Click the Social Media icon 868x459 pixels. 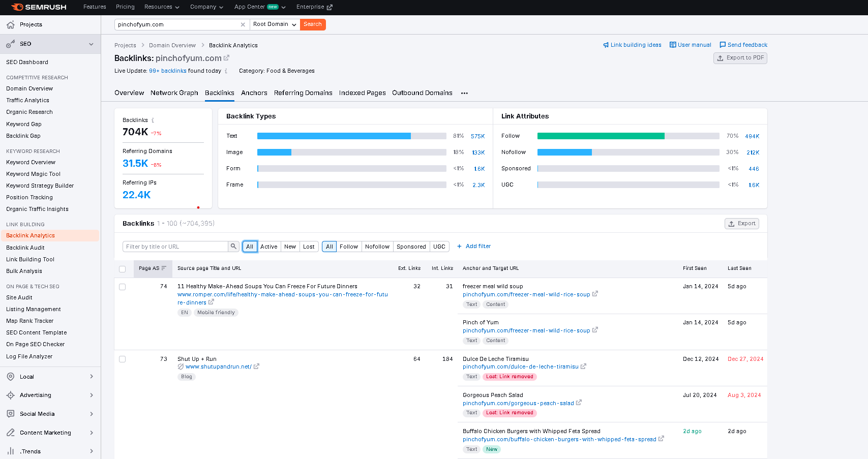[10, 414]
